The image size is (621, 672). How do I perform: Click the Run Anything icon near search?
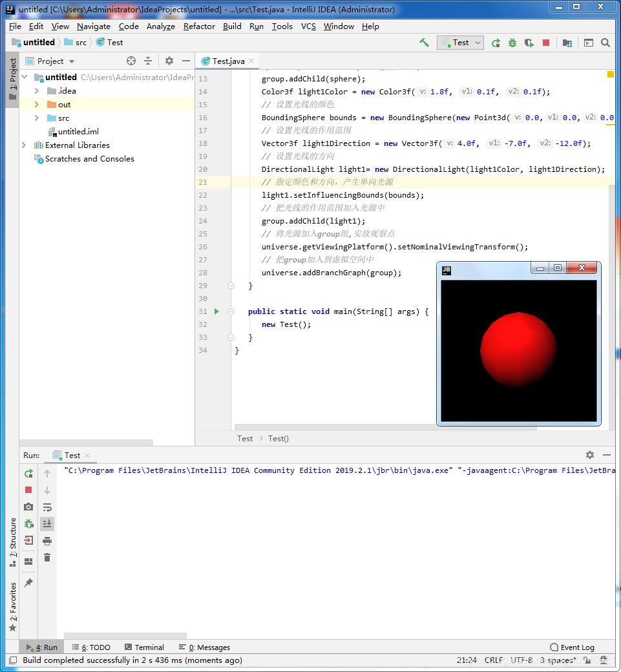coord(589,43)
